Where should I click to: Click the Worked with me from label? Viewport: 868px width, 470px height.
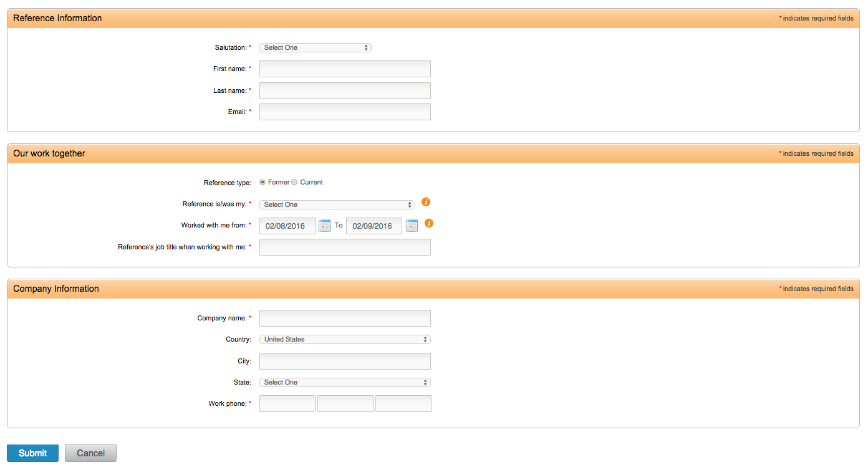(x=214, y=225)
